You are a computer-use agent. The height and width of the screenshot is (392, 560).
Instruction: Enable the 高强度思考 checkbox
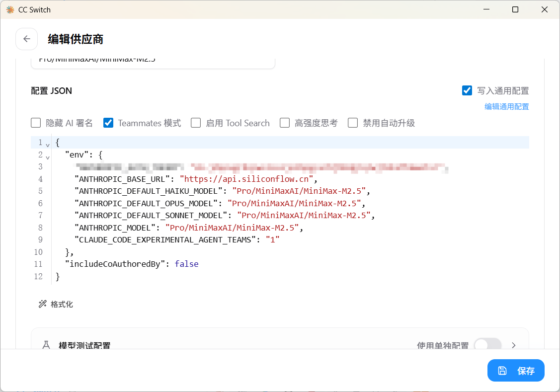point(285,123)
